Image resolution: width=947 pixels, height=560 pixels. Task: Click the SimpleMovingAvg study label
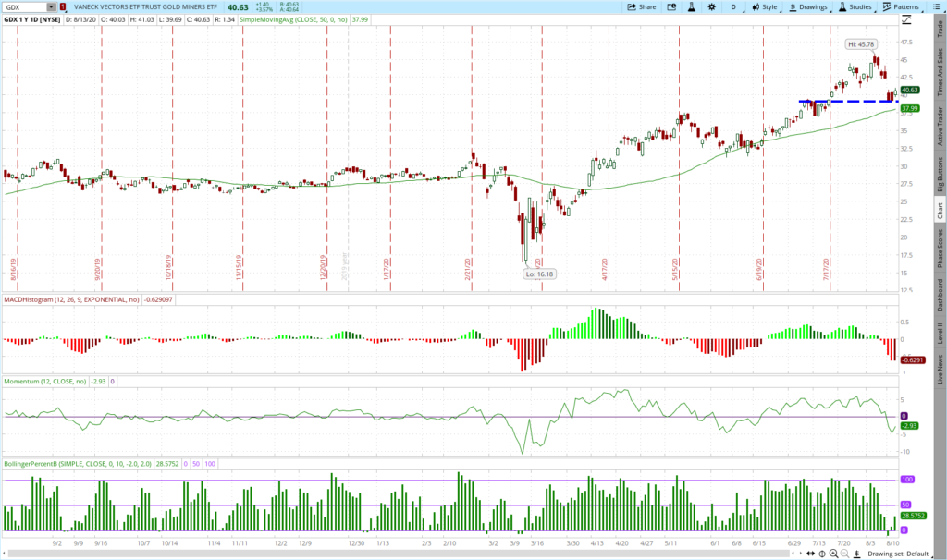pos(293,19)
